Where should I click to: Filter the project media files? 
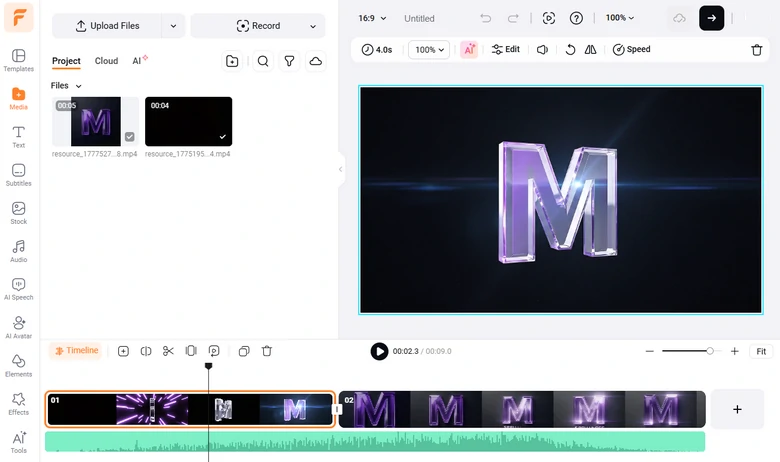click(x=289, y=61)
